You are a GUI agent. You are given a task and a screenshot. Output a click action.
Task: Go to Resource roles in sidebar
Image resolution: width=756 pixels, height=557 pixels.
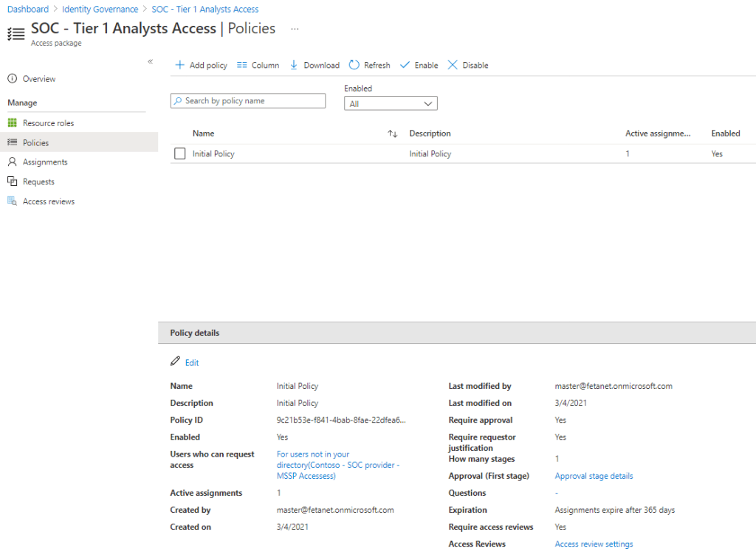pos(48,123)
